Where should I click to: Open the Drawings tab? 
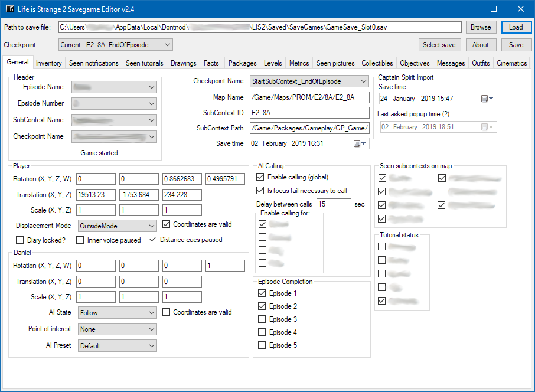pyautogui.click(x=183, y=63)
